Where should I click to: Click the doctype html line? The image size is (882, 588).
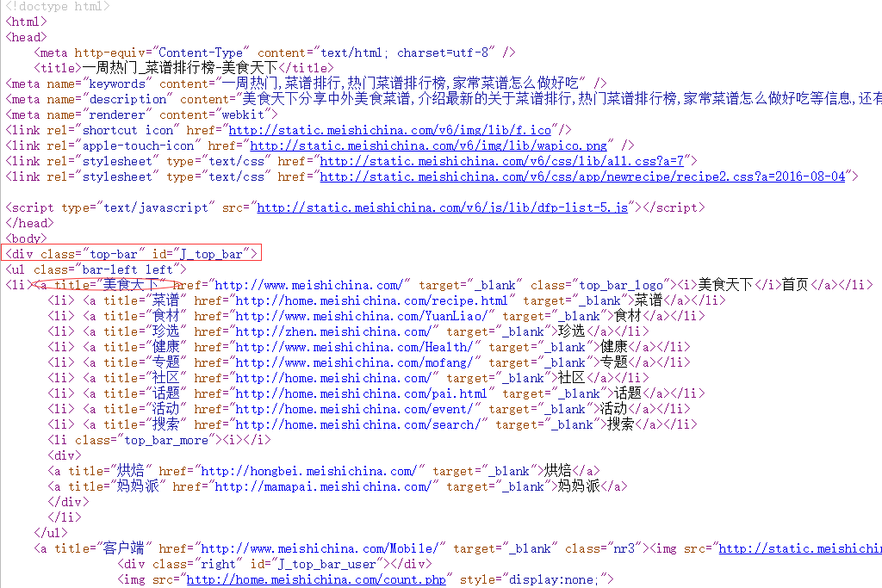58,6
